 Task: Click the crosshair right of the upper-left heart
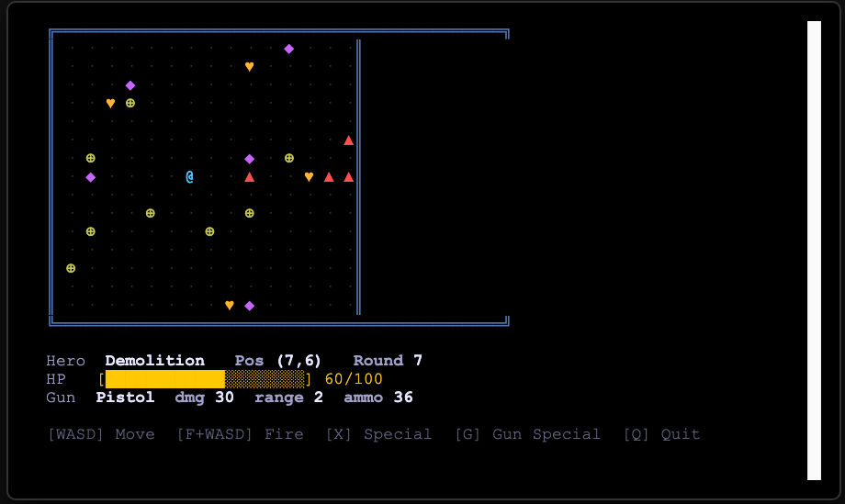[x=130, y=103]
